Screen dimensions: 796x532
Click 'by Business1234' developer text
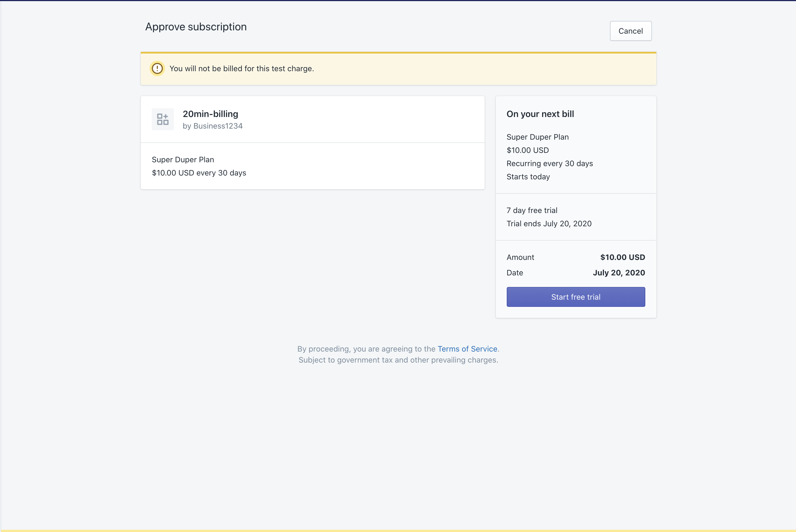click(213, 126)
